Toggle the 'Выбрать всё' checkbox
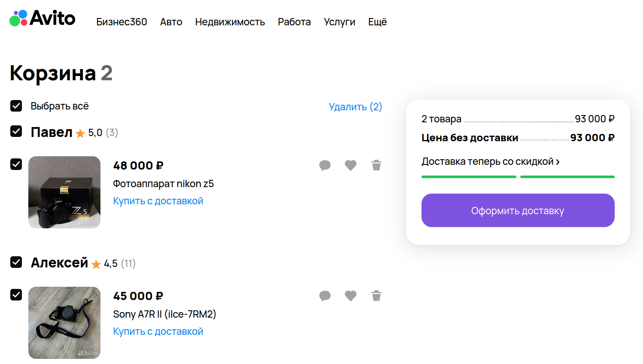The image size is (643, 364). 16,106
